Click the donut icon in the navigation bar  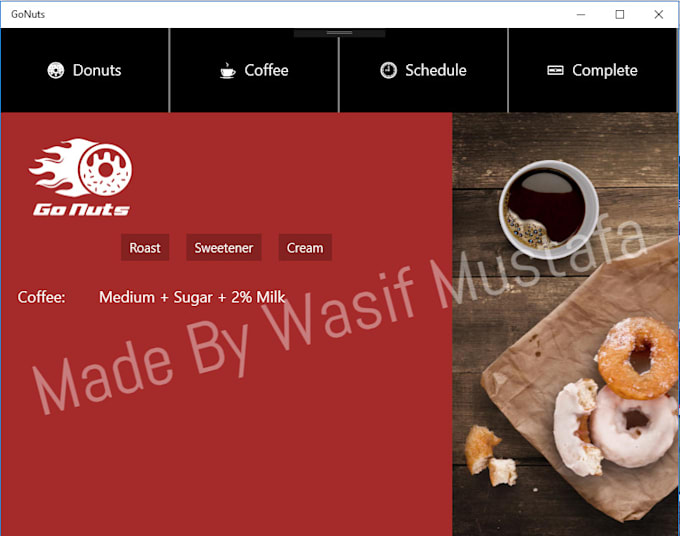56,70
